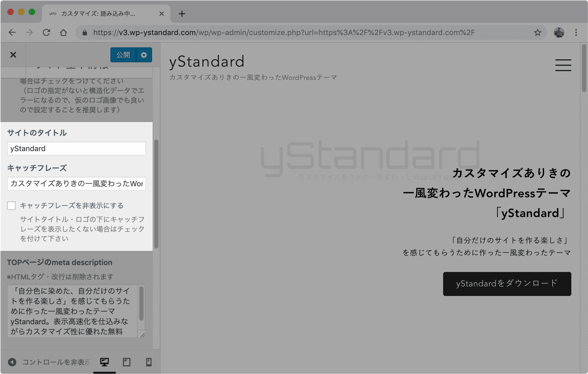The image size is (588, 374).
Task: Click the site title field yStandard
Action: point(76,149)
